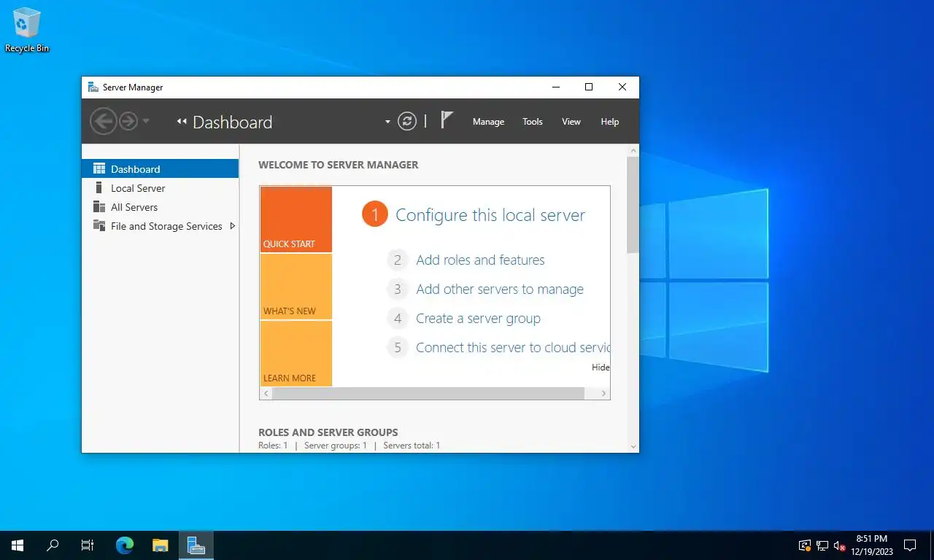Select File and Storage Services

161,226
